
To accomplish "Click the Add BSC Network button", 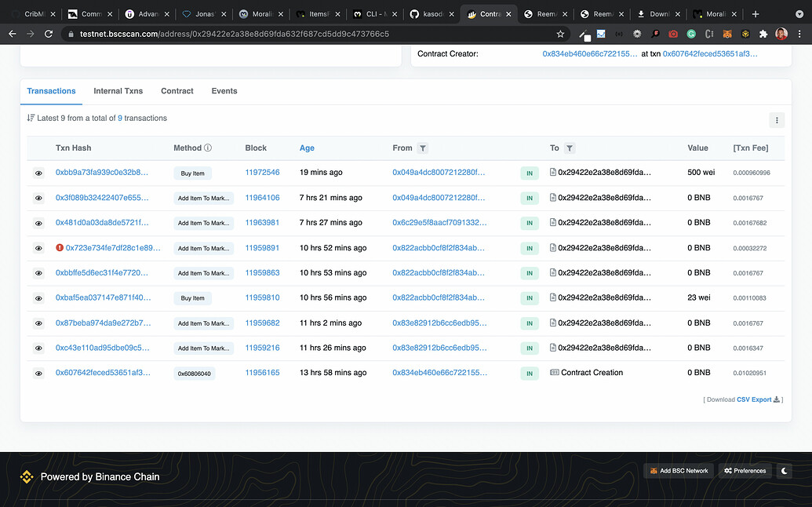I will [x=678, y=471].
